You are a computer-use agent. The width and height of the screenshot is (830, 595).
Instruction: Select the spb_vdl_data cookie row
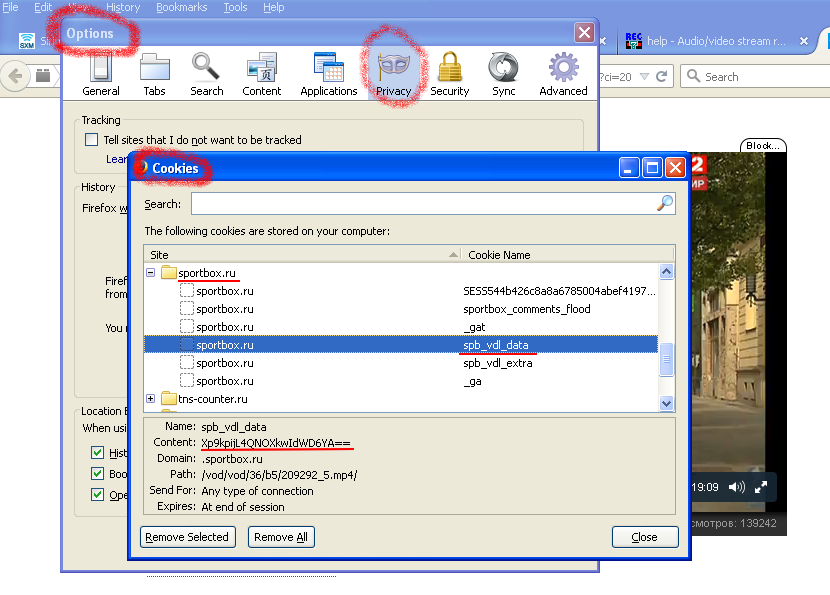point(401,345)
